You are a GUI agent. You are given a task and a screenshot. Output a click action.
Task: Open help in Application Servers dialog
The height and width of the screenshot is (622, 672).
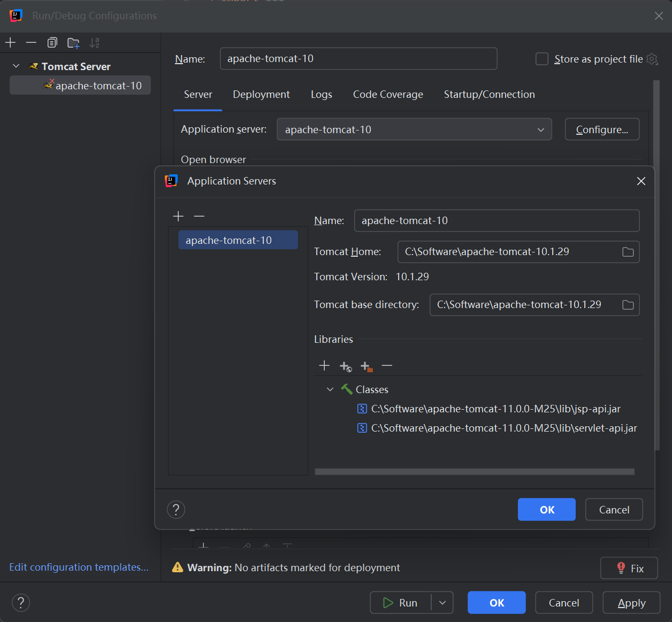tap(176, 510)
